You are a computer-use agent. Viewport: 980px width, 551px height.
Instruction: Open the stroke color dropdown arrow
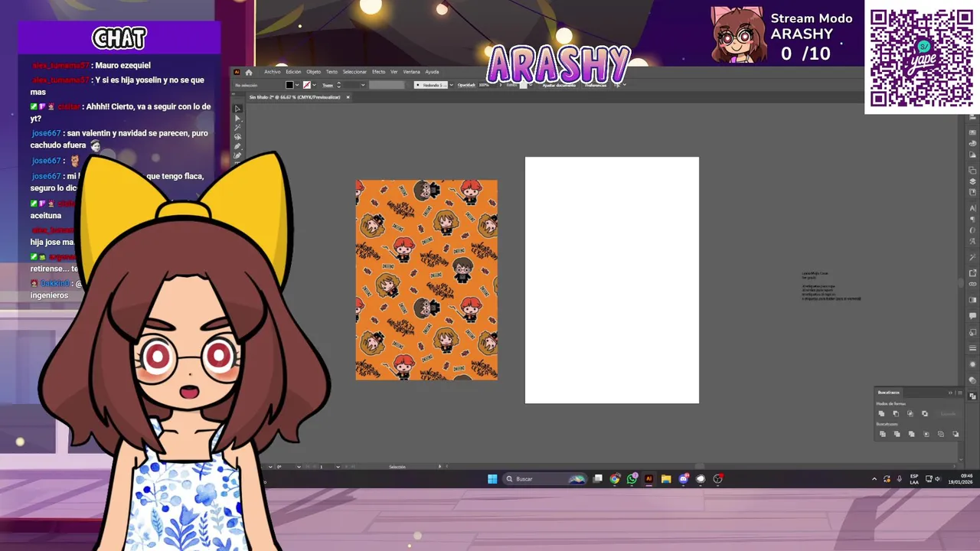click(315, 85)
